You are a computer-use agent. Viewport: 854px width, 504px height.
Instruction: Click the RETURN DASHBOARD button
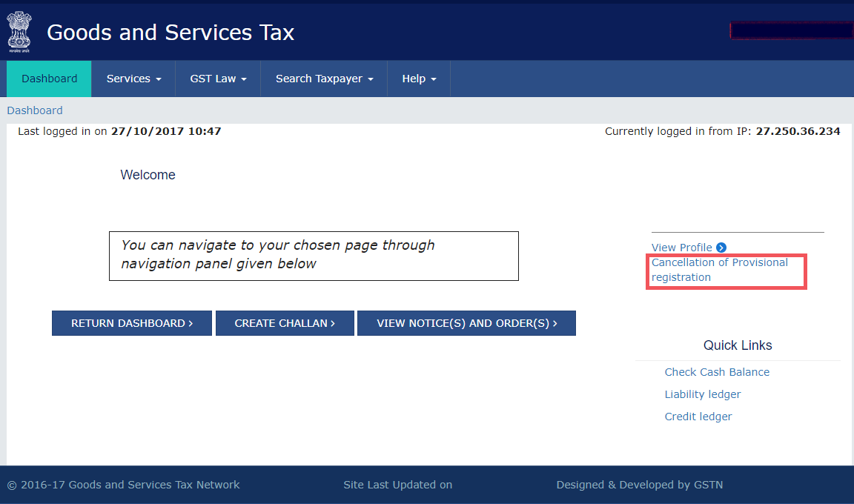[x=131, y=322]
